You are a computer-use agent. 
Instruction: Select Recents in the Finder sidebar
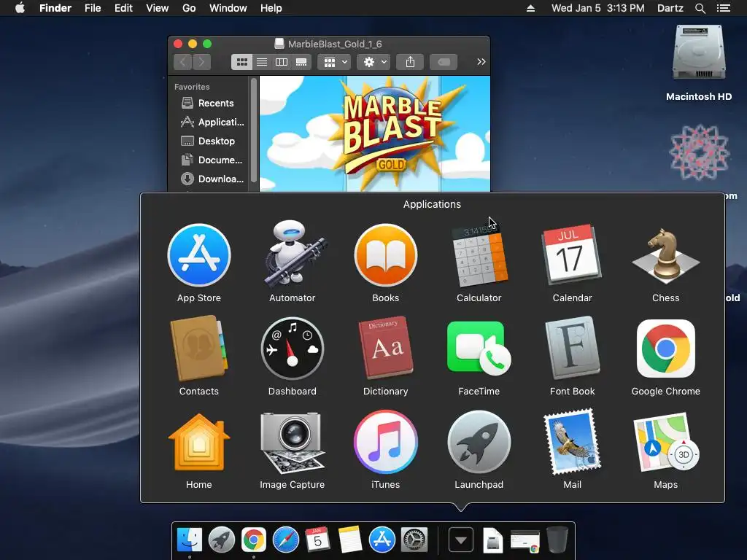(x=208, y=103)
